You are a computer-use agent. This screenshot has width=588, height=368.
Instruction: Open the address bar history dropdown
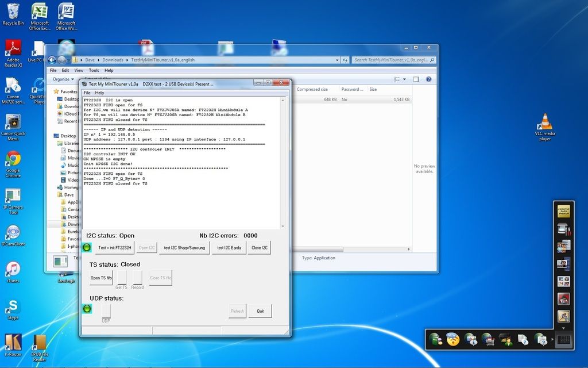pos(337,60)
